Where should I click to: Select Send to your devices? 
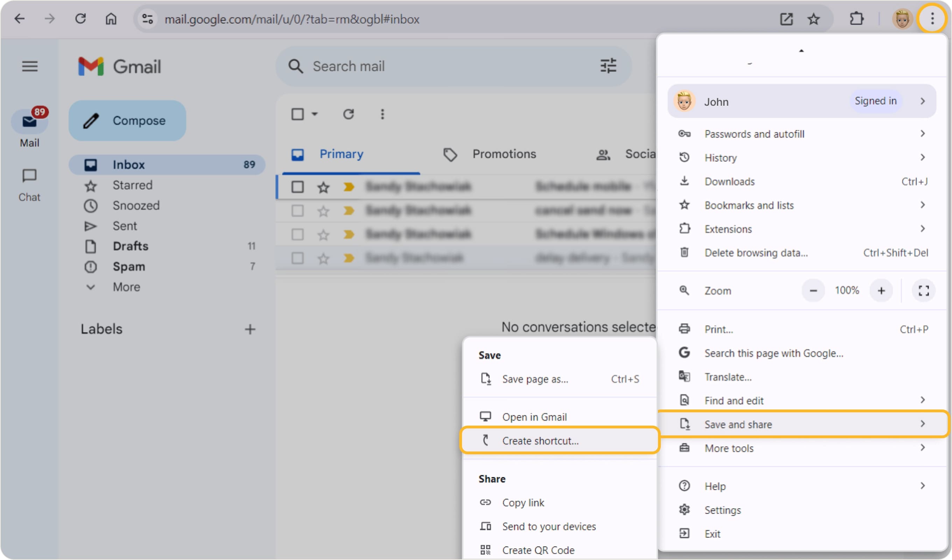coord(560,527)
